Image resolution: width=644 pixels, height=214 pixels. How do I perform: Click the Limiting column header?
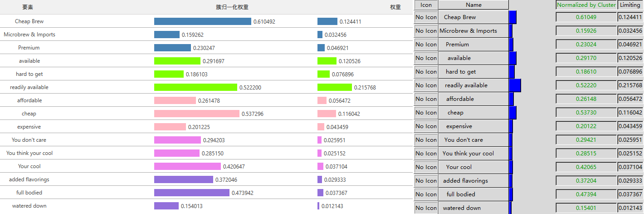tap(630, 5)
